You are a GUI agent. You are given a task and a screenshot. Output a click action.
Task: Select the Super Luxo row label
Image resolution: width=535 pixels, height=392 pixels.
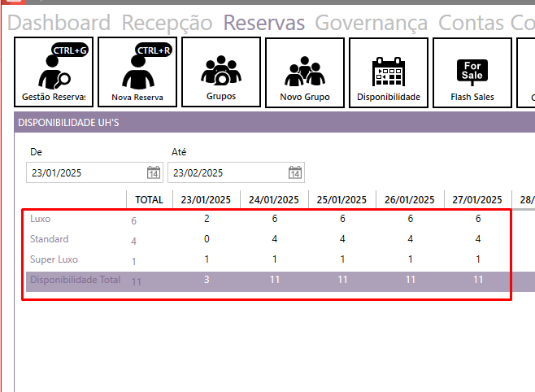53,259
